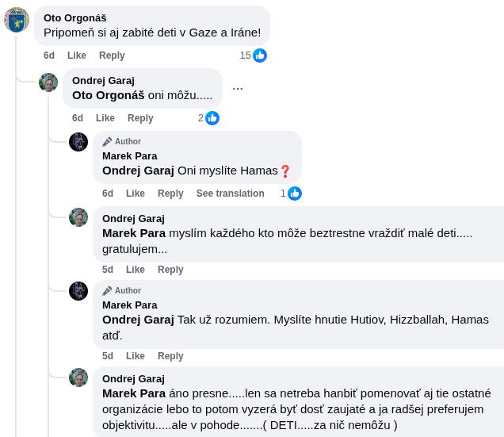This screenshot has width=504, height=437.
Task: Click Marek Para's avatar on first Author comment
Action: pyautogui.click(x=78, y=142)
